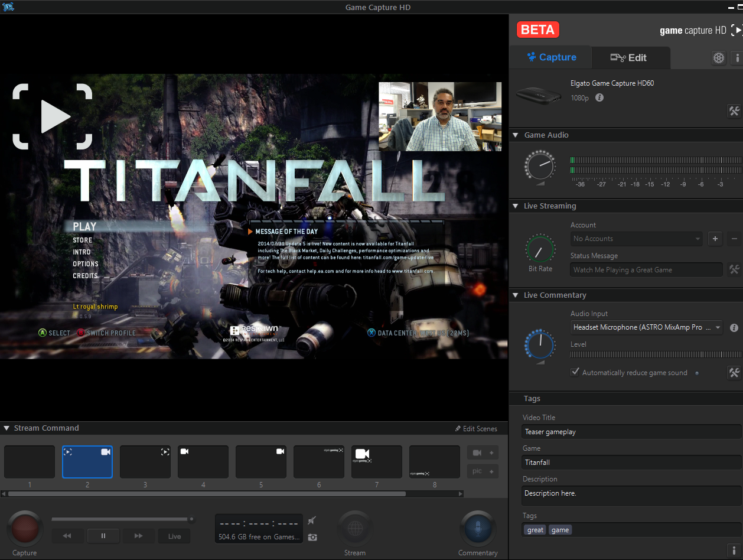Open the Headset Microphone audio input dropdown
The image size is (743, 560).
[647, 327]
